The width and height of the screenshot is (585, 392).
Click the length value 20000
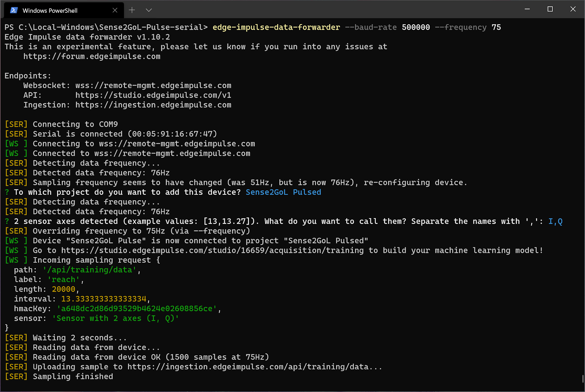point(64,289)
